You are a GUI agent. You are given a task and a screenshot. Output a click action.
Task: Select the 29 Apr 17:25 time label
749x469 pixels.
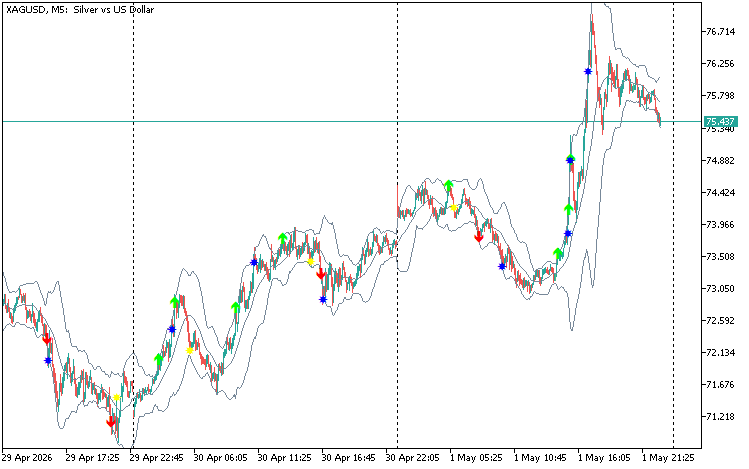[x=92, y=458]
